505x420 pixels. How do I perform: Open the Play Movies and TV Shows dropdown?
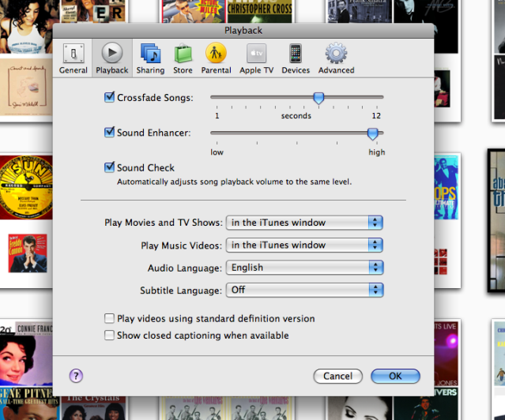pos(304,223)
